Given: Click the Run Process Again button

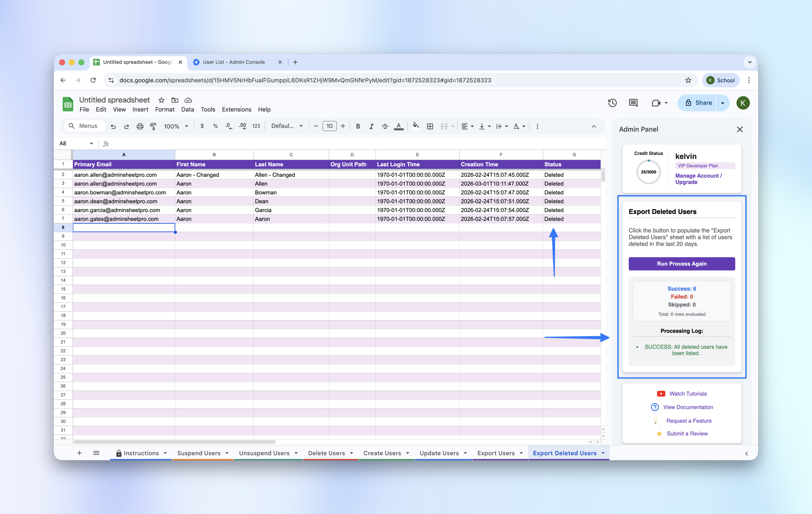Looking at the screenshot, I should (682, 264).
